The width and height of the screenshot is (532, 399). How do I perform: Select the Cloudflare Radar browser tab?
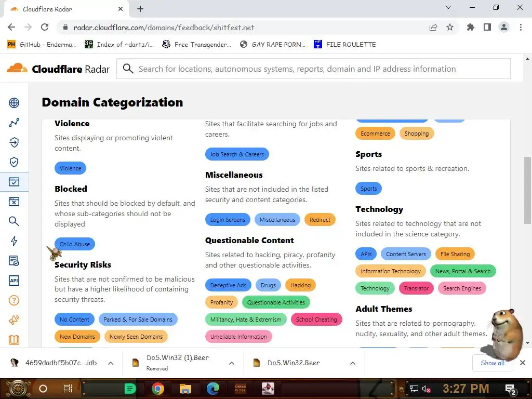pyautogui.click(x=66, y=9)
